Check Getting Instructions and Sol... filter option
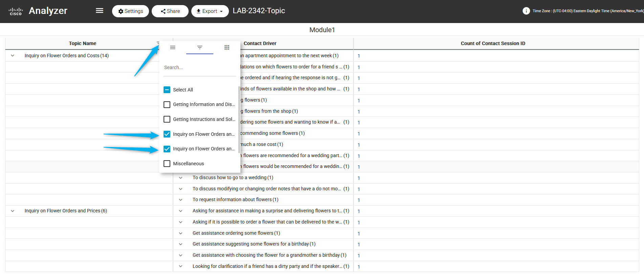 (167, 119)
